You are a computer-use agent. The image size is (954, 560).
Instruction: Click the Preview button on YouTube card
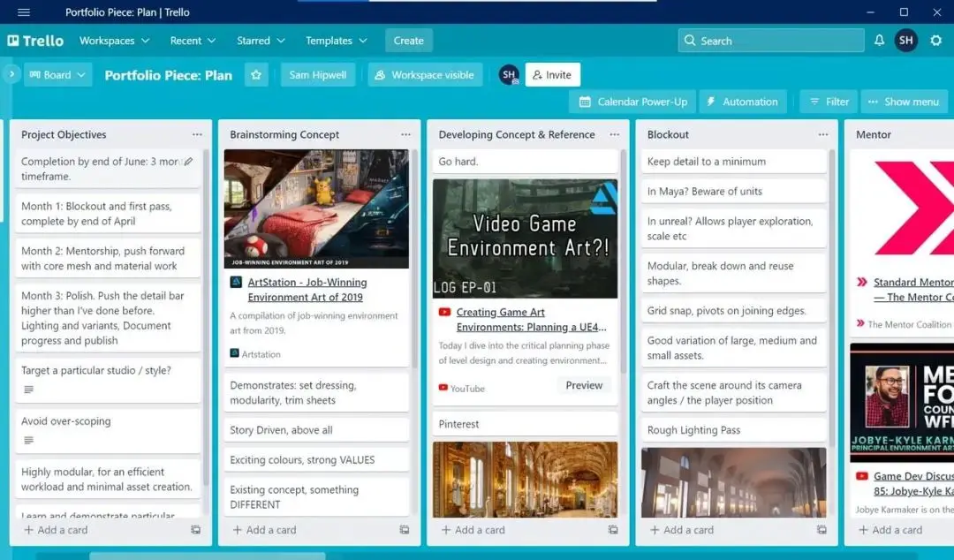(x=584, y=385)
